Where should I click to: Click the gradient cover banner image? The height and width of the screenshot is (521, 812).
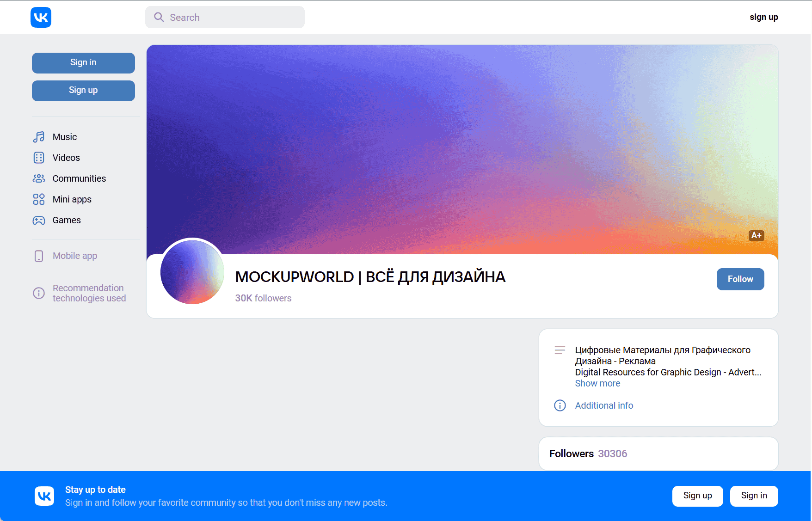pos(462,139)
